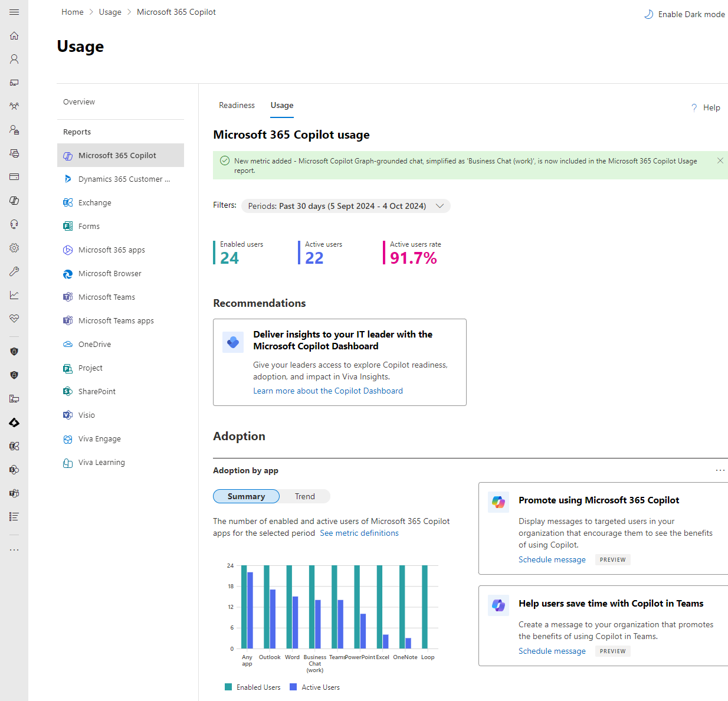This screenshot has height=701, width=728.
Task: Open Support headset icon
Action: pyautogui.click(x=14, y=224)
